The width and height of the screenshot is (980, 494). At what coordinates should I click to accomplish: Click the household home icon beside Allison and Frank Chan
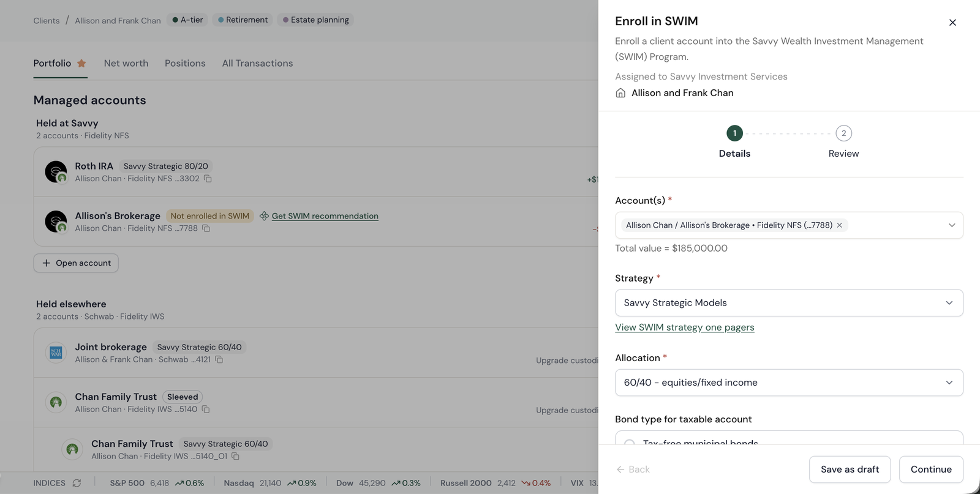[620, 93]
